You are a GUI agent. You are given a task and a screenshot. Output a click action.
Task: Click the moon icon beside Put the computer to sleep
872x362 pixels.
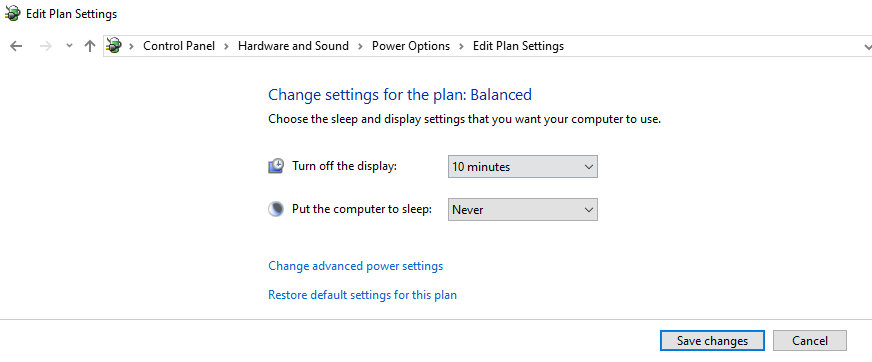pyautogui.click(x=276, y=210)
